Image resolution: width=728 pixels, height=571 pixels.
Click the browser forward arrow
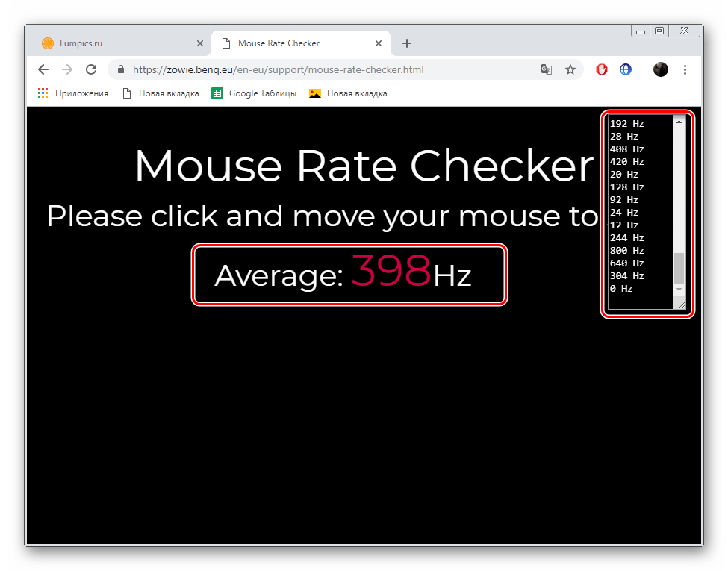pyautogui.click(x=67, y=69)
